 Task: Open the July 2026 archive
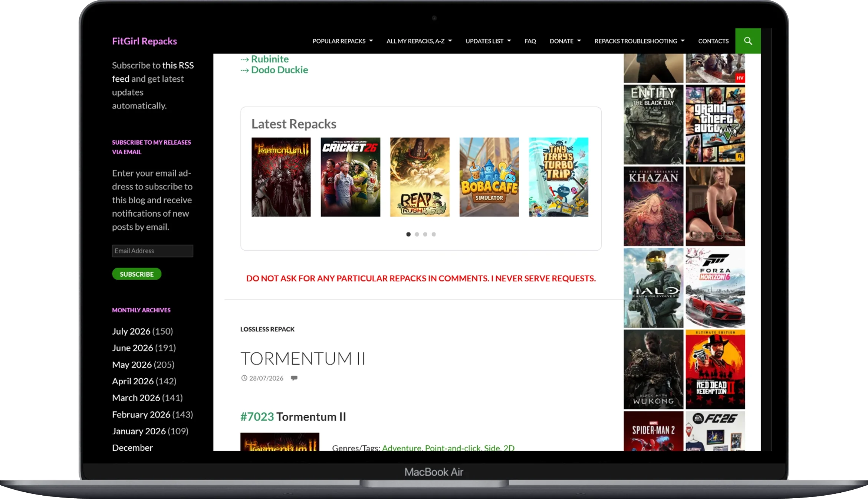pos(131,331)
